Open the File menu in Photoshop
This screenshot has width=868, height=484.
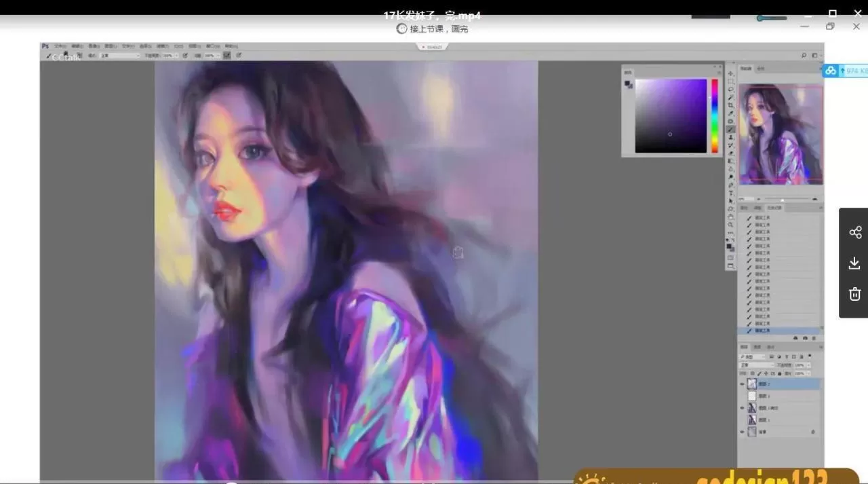(60, 46)
